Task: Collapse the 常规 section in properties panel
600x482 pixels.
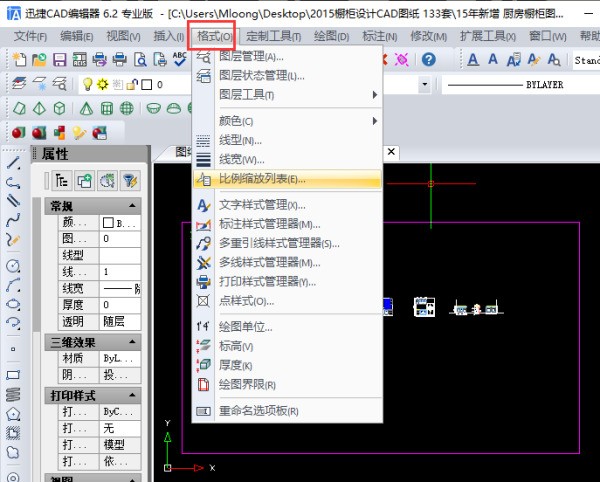Action: (132, 205)
